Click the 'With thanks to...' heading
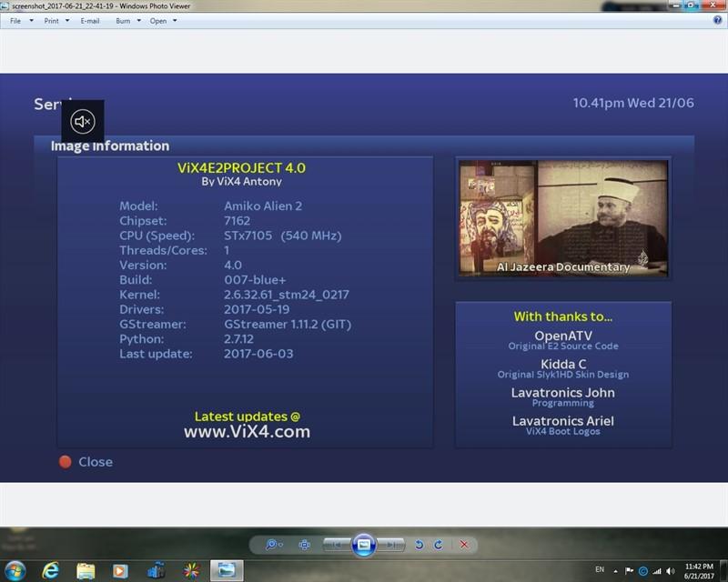 pyautogui.click(x=563, y=316)
